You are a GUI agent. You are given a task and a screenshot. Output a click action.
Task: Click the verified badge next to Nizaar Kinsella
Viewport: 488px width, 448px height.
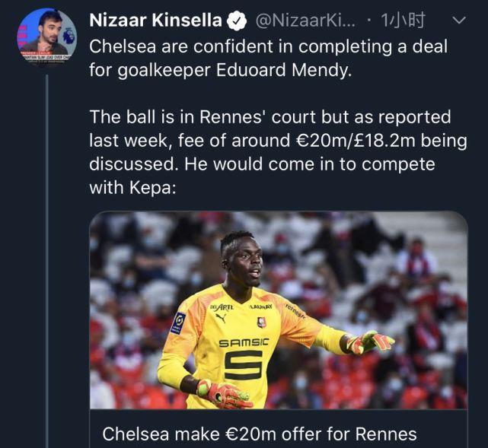click(x=237, y=21)
